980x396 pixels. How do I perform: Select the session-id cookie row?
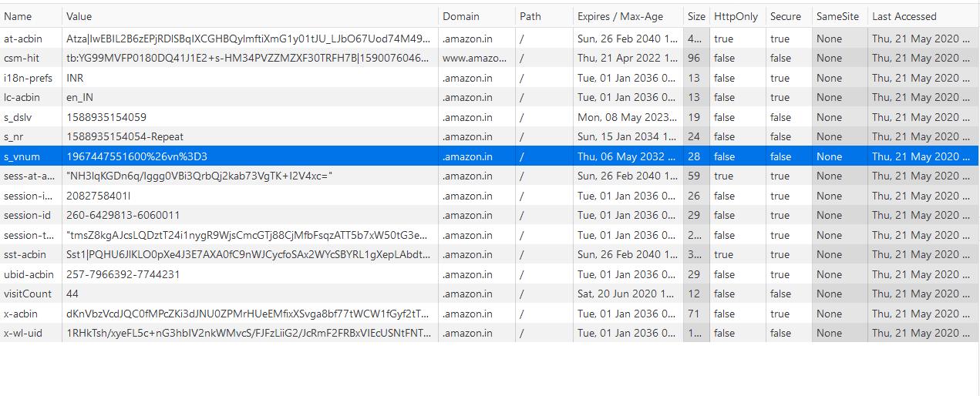[x=27, y=215]
